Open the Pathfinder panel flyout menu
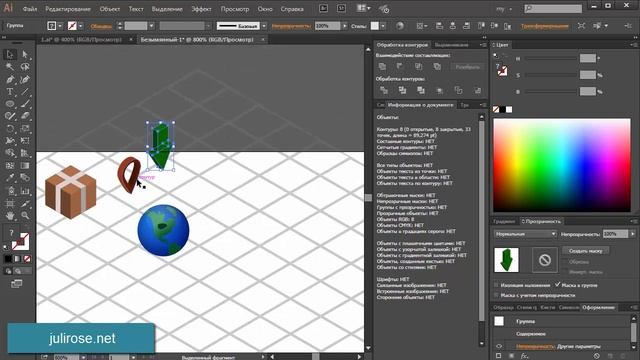This screenshot has height=360, width=640. pyautogui.click(x=483, y=45)
